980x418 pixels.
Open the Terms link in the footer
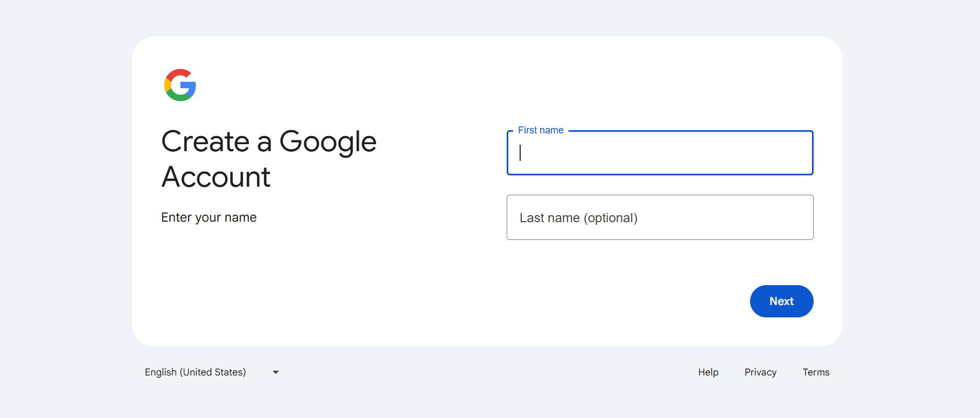pyautogui.click(x=816, y=372)
